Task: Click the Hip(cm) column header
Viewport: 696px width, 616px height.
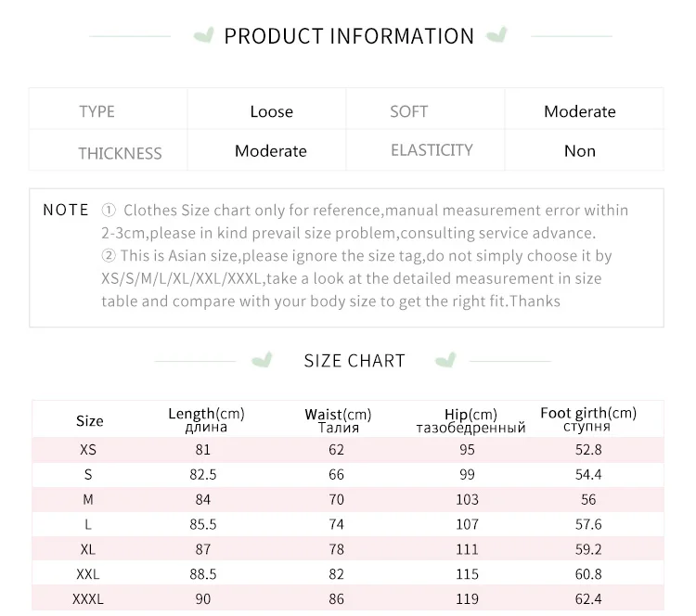Action: pos(470,420)
